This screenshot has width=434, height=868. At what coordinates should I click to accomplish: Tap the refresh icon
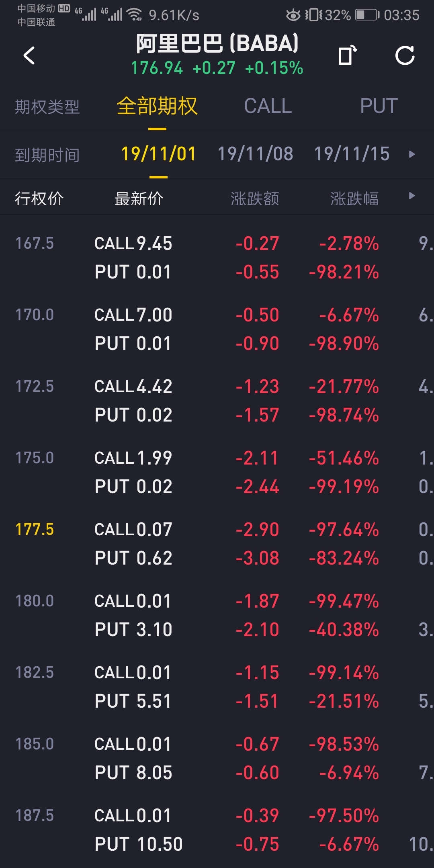click(x=405, y=55)
